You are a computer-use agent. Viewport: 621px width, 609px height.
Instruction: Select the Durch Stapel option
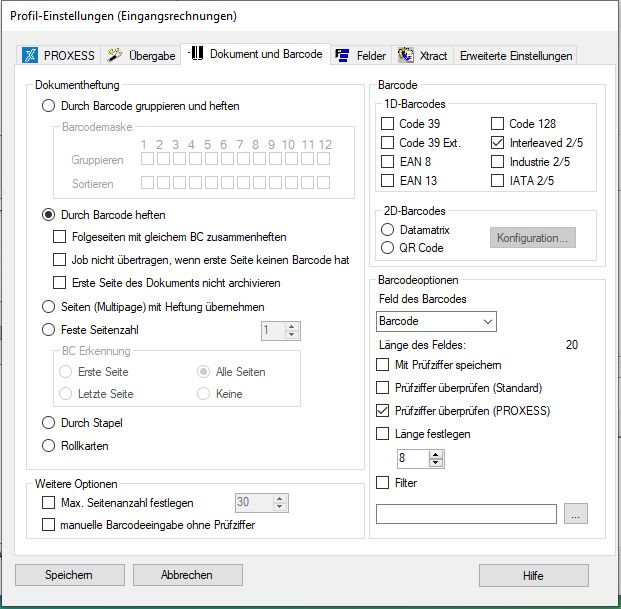(49, 423)
